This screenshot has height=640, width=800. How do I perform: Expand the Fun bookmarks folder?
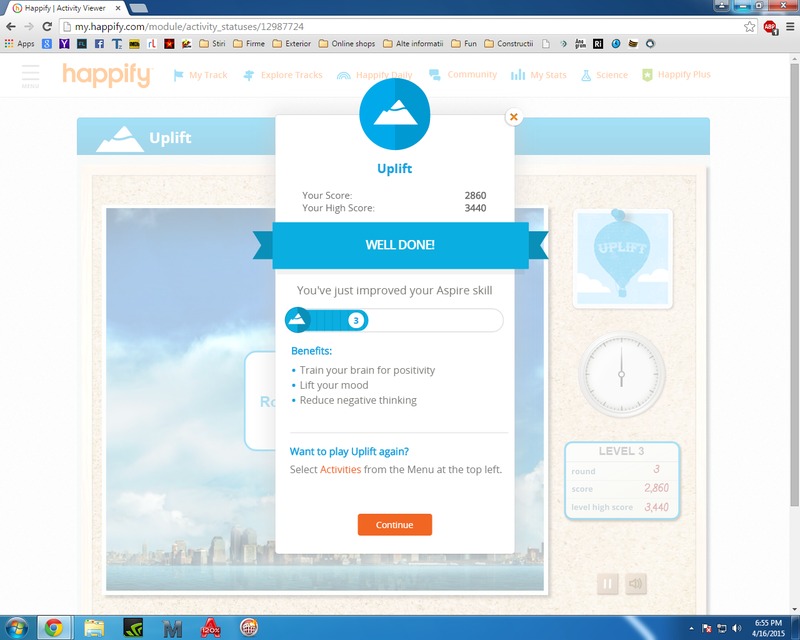[464, 44]
